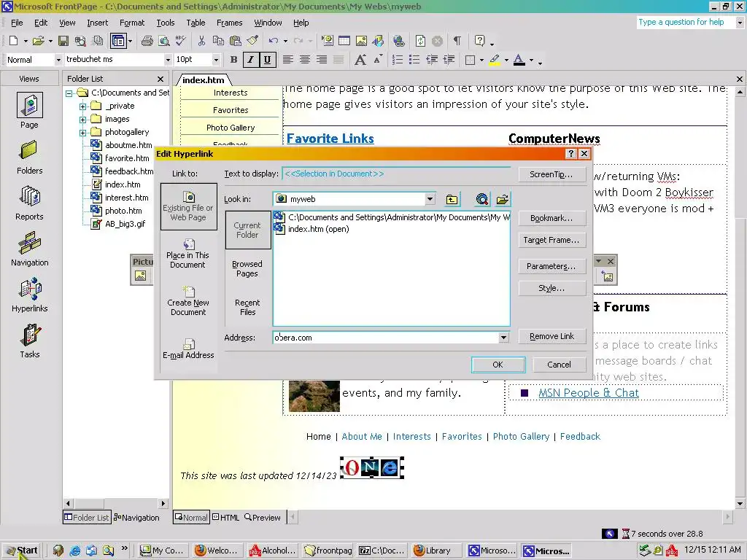
Task: Click the Insert Table icon
Action: 344,41
